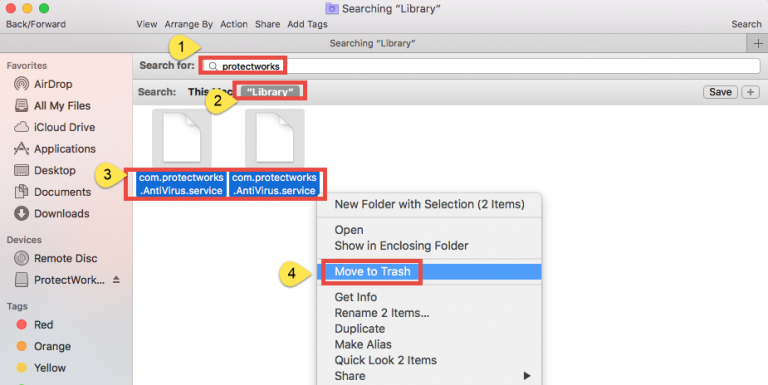Add a search criteria with plus button
The image size is (768, 385).
[750, 92]
